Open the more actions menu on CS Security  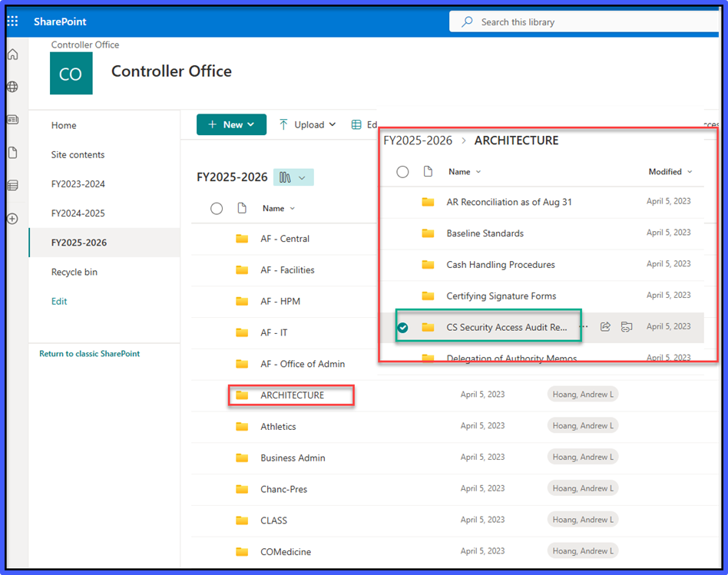(x=584, y=326)
